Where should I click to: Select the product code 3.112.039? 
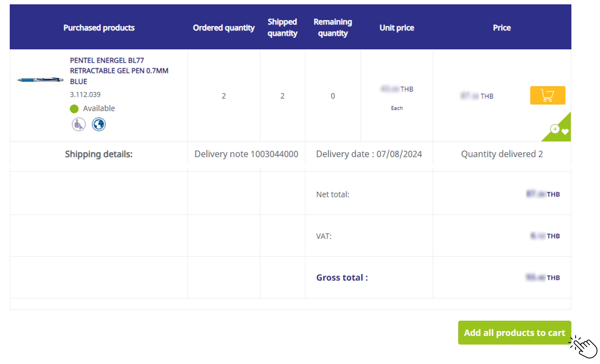click(85, 94)
